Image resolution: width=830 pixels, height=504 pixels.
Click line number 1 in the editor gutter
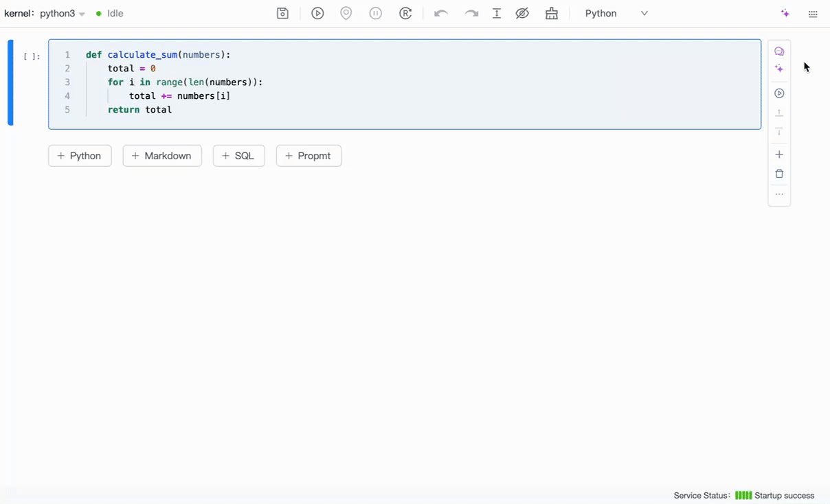(67, 55)
